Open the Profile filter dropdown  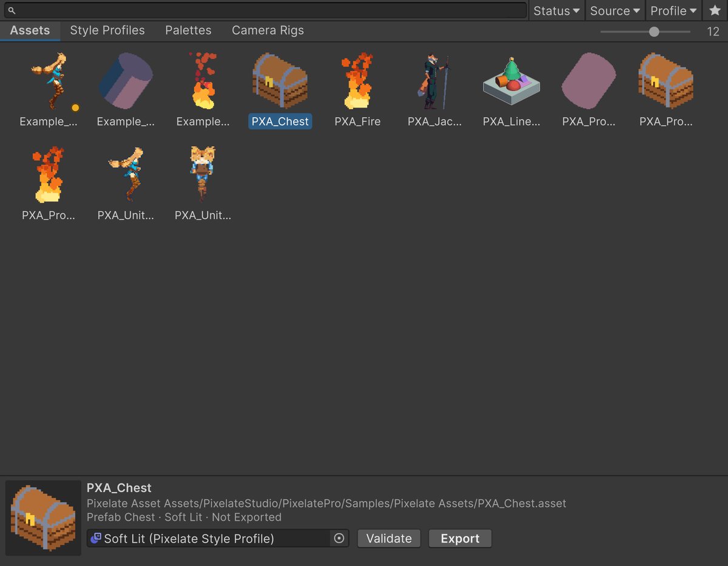point(673,10)
